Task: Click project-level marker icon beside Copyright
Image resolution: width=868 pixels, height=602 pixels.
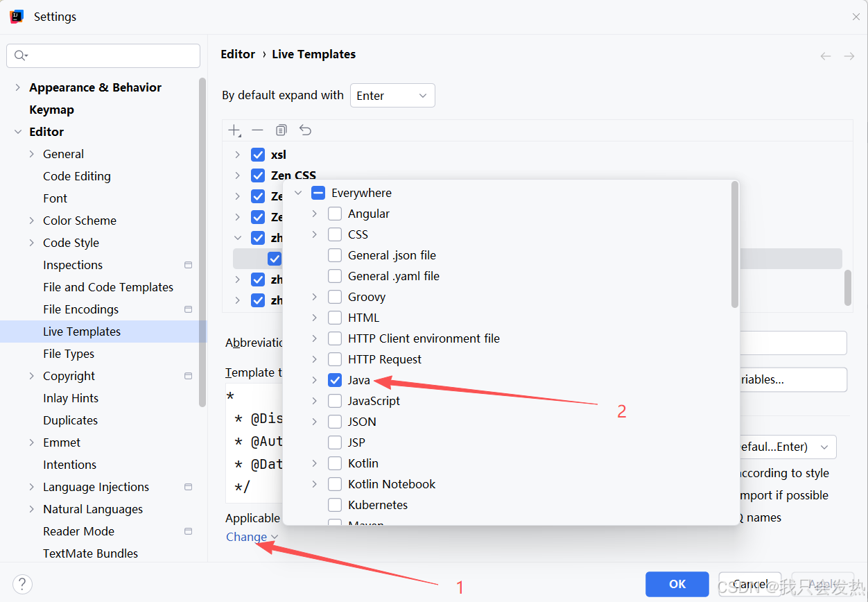Action: coord(188,376)
